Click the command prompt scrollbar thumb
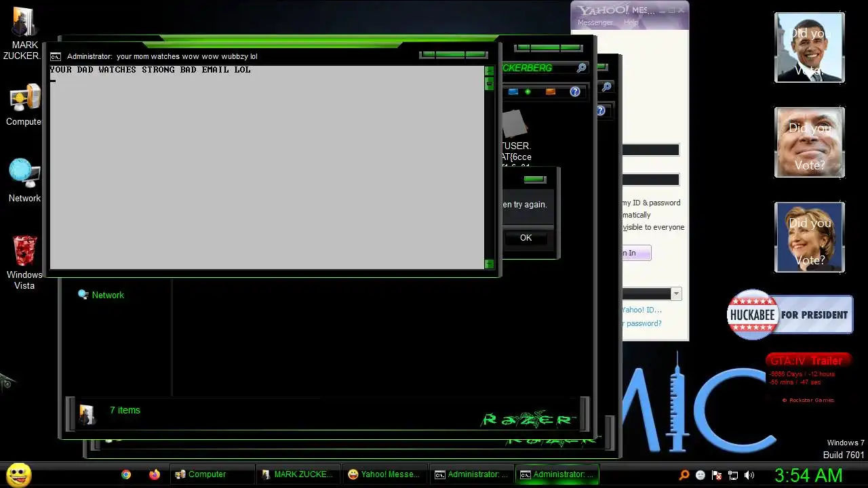Image resolution: width=868 pixels, height=488 pixels. [489, 83]
